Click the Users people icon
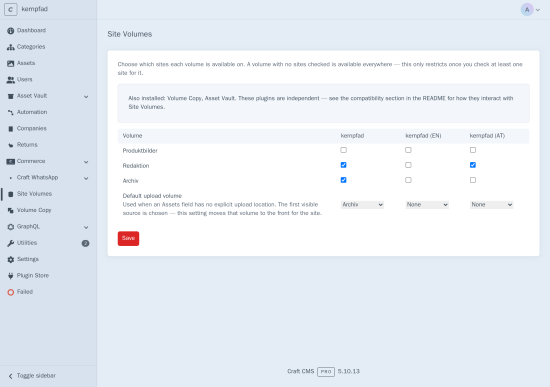Image resolution: width=550 pixels, height=387 pixels. pos(11,80)
